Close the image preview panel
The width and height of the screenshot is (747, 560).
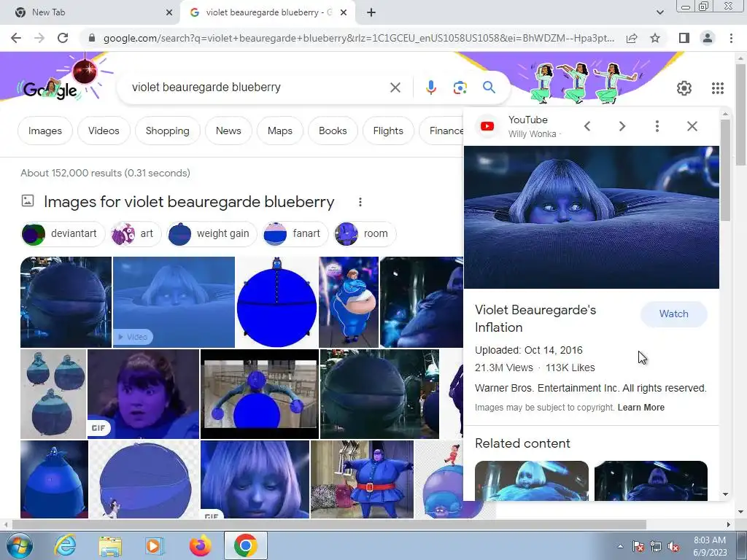click(692, 126)
